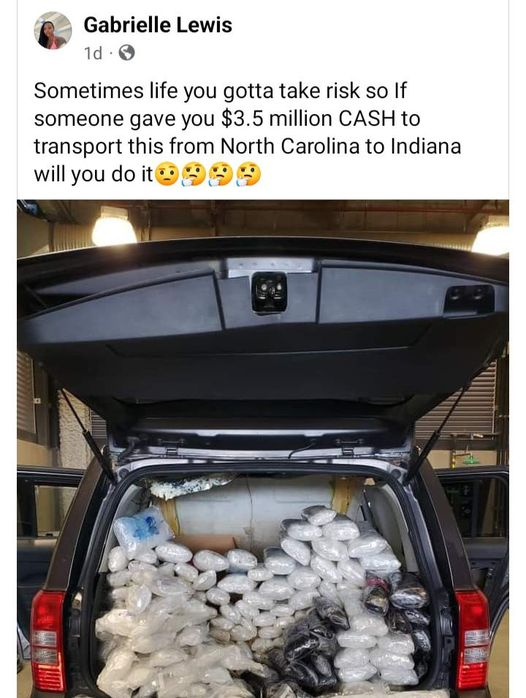Image resolution: width=526 pixels, height=698 pixels.
Task: Click the left ceiling light in photo
Action: pyautogui.click(x=114, y=228)
